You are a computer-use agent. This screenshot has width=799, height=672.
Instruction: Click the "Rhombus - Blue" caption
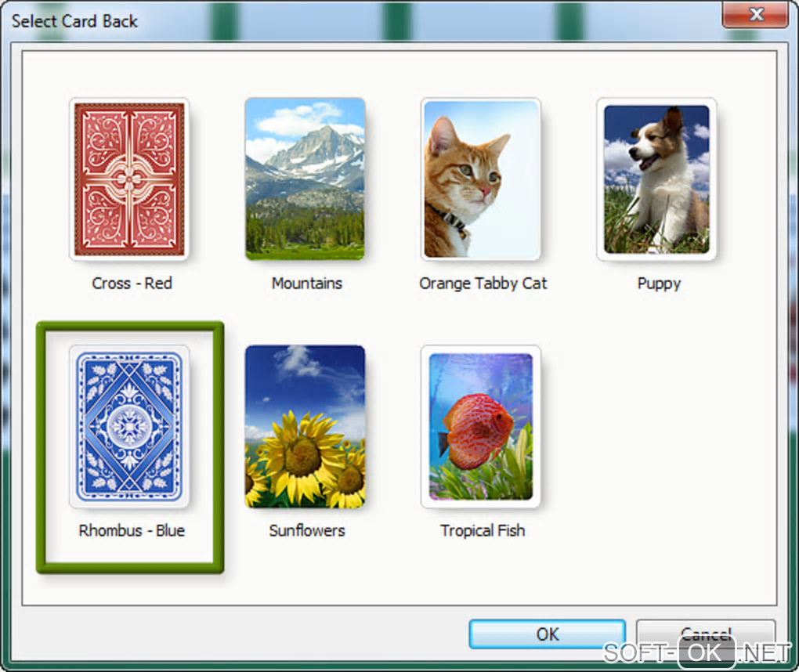pyautogui.click(x=132, y=530)
